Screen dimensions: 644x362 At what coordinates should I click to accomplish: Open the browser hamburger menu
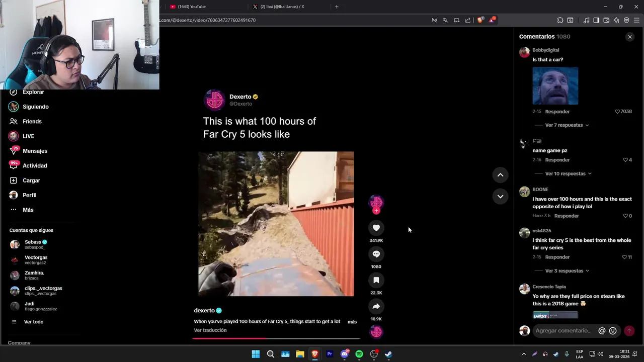coord(636,20)
